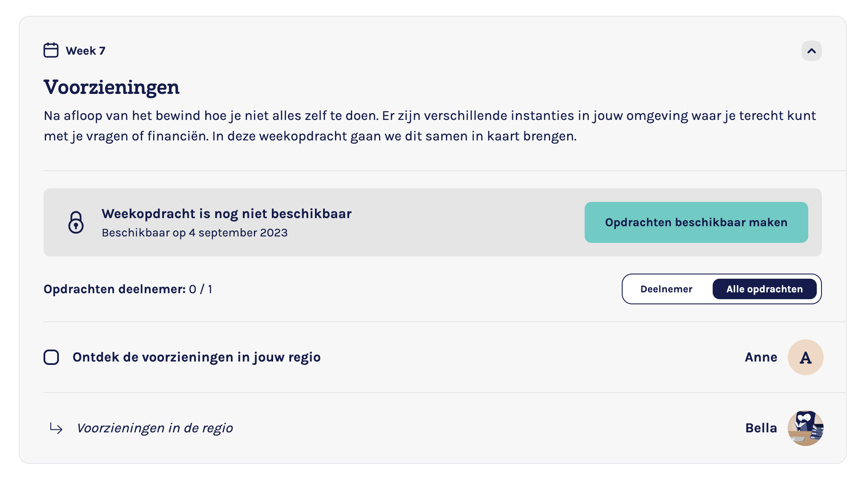Click the 'Beschikbaar op 4 september 2023' date text
This screenshot has width=868, height=484.
tap(195, 233)
